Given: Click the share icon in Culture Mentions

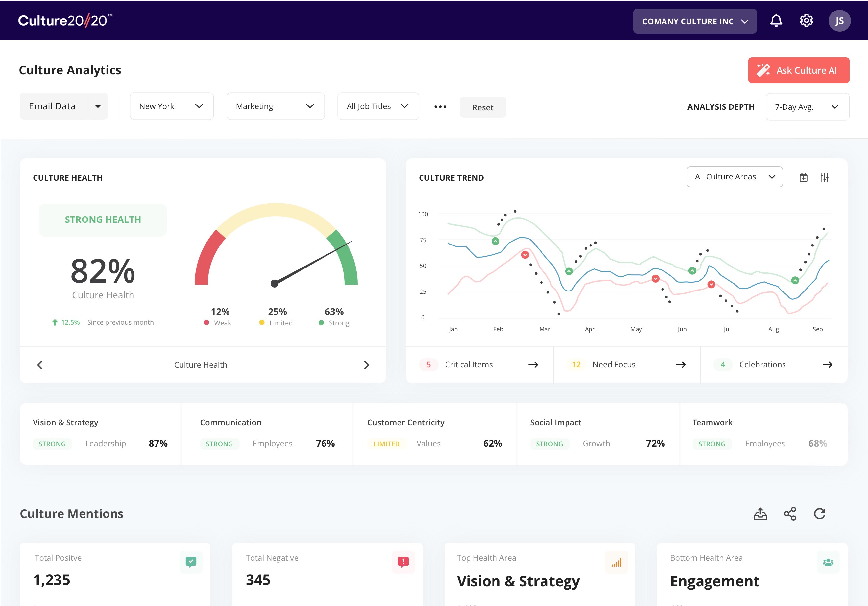Looking at the screenshot, I should click(x=790, y=514).
